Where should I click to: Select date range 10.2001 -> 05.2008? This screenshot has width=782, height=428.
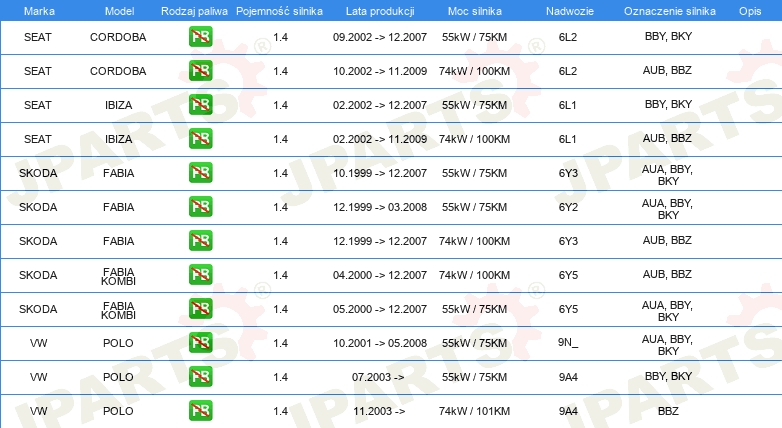(x=380, y=343)
